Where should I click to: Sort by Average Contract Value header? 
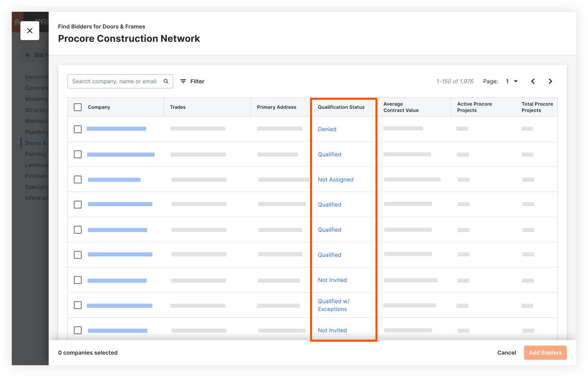click(401, 107)
